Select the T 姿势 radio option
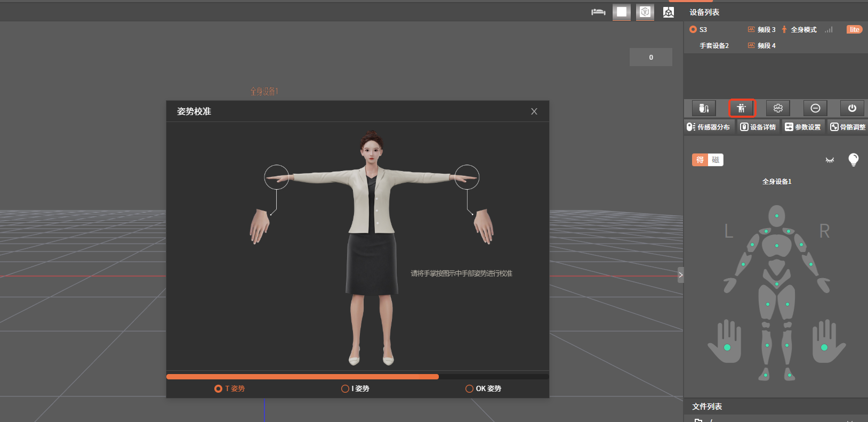 pos(219,388)
